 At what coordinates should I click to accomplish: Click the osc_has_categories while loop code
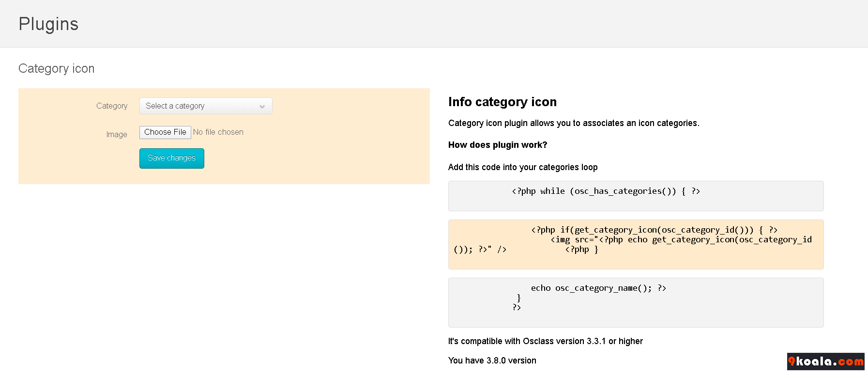[x=606, y=191]
